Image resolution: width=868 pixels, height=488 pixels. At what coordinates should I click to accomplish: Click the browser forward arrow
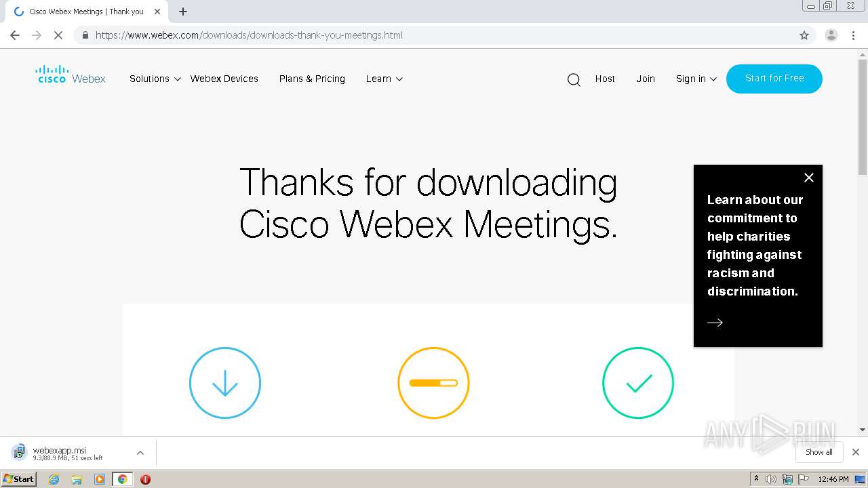(37, 35)
